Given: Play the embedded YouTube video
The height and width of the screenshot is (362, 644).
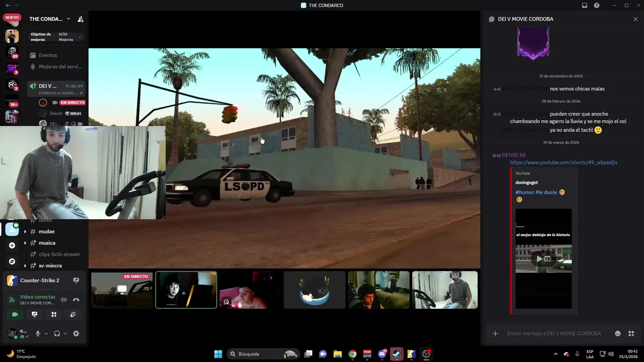Looking at the screenshot, I should point(539,259).
